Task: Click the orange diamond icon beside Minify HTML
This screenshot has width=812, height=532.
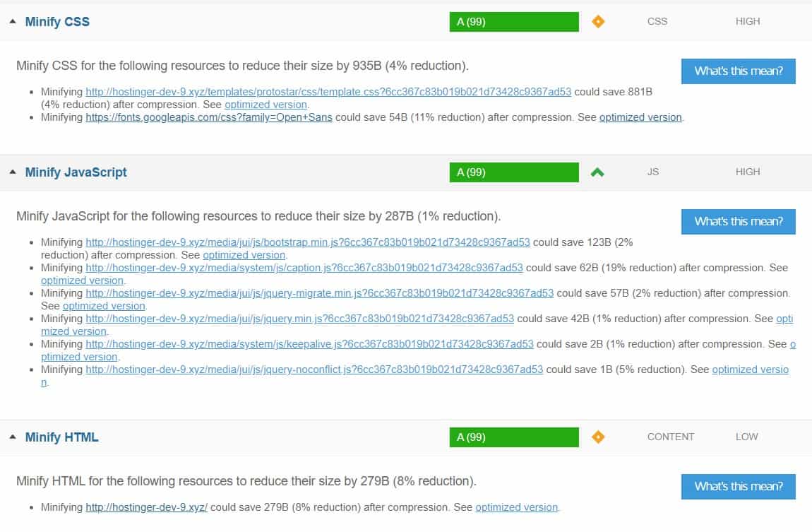Action: coord(598,437)
